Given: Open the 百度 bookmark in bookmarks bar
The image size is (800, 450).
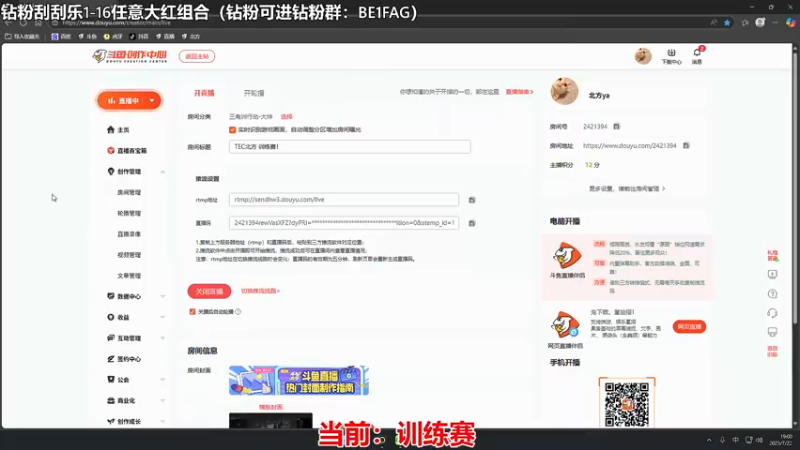Looking at the screenshot, I should [x=61, y=37].
